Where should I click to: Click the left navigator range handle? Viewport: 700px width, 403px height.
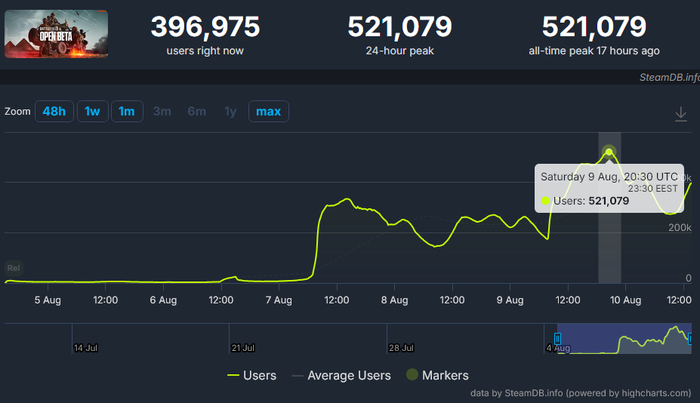[558, 339]
